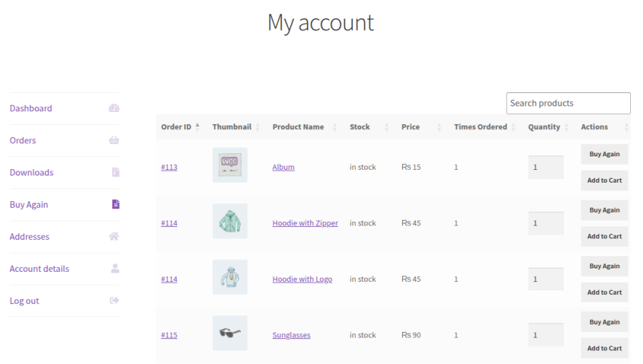The image size is (643, 364).
Task: Sort by Times Ordered column
Action: (x=480, y=127)
